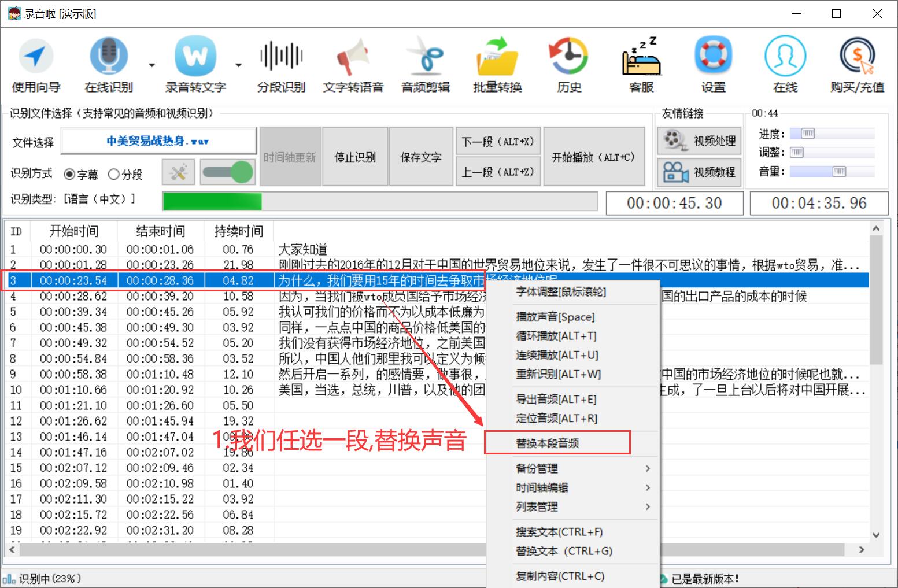Click the 开始时间 column header

click(x=73, y=231)
